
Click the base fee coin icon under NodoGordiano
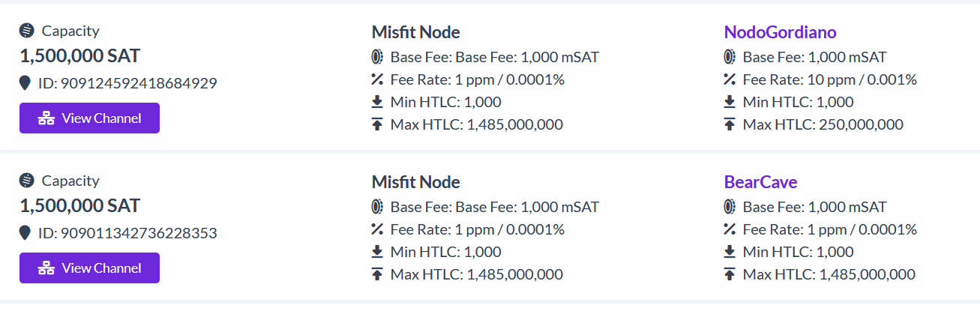(x=730, y=57)
